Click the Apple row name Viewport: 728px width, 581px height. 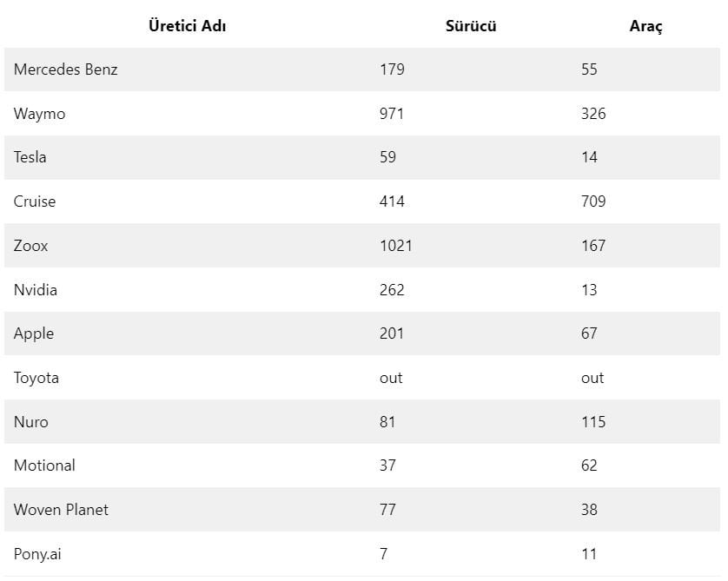(34, 333)
